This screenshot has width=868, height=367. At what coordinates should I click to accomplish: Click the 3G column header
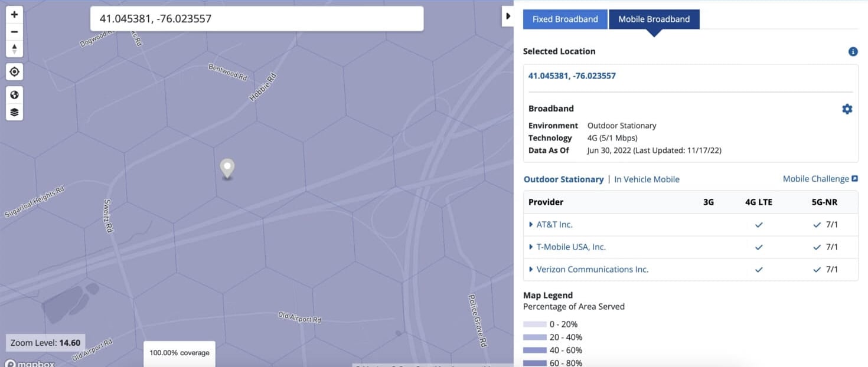point(709,202)
